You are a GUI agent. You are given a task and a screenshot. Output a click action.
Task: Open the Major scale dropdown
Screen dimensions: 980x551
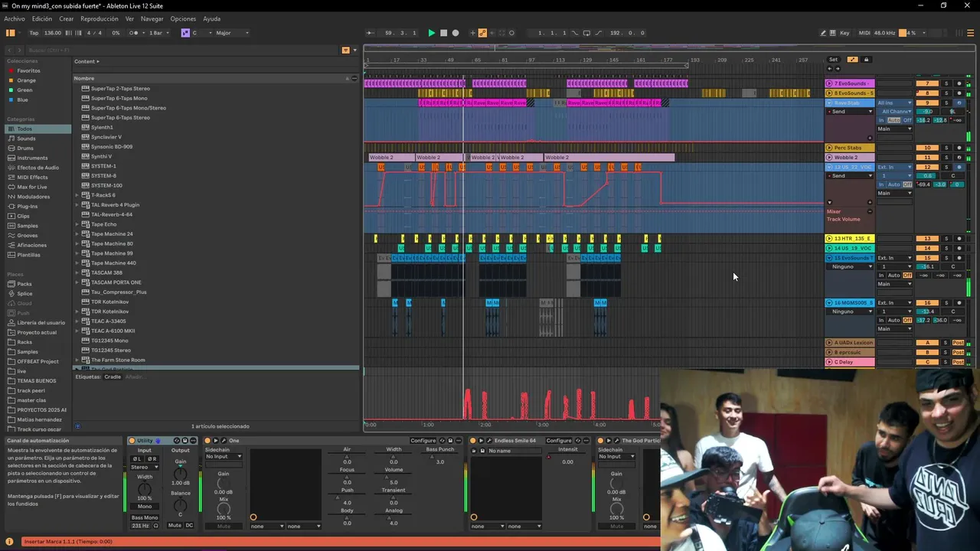pyautogui.click(x=233, y=33)
